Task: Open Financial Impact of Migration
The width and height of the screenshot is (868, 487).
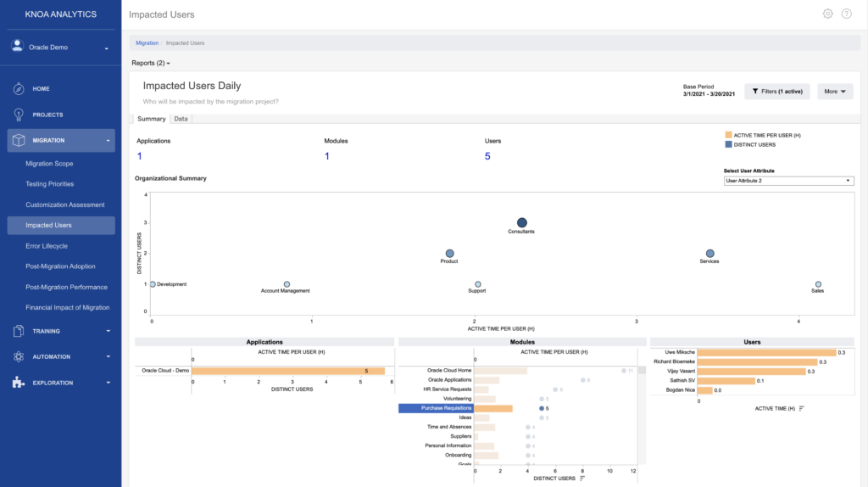Action: (68, 307)
